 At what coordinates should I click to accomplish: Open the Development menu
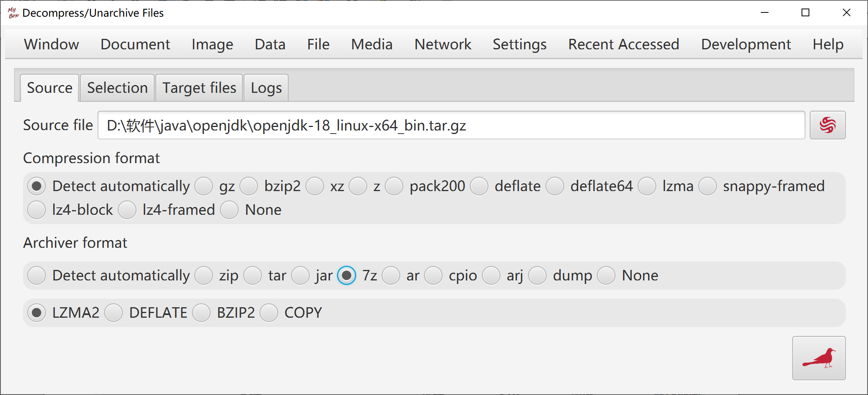(x=746, y=44)
